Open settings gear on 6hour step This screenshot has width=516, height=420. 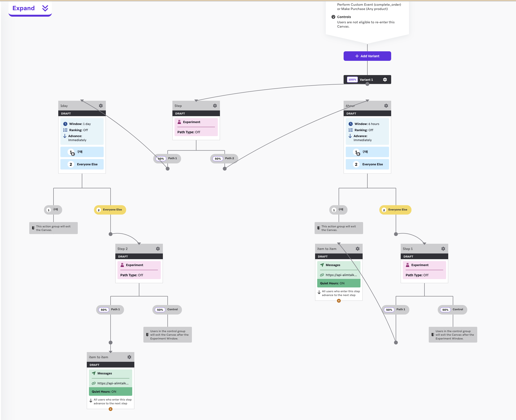[x=386, y=106]
